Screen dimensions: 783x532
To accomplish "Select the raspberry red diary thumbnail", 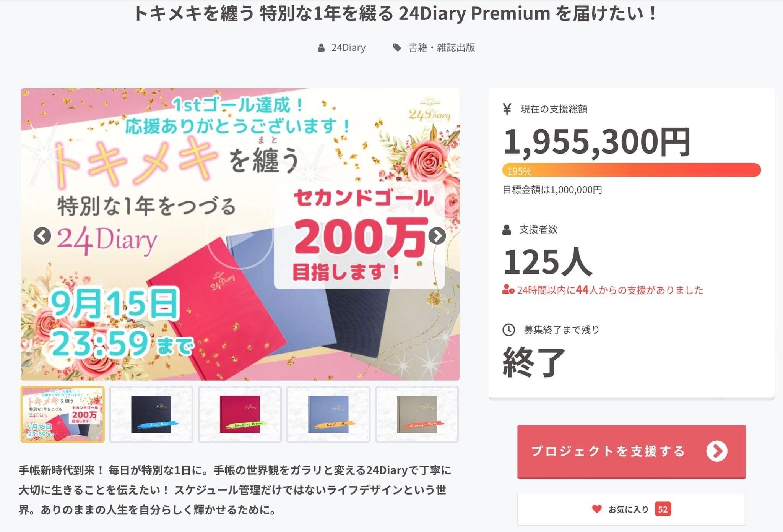I will pos(240,414).
